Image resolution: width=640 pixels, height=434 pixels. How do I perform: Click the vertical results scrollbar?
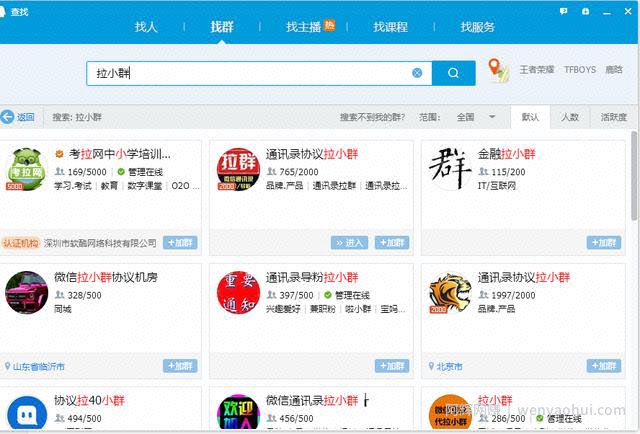tap(634, 176)
